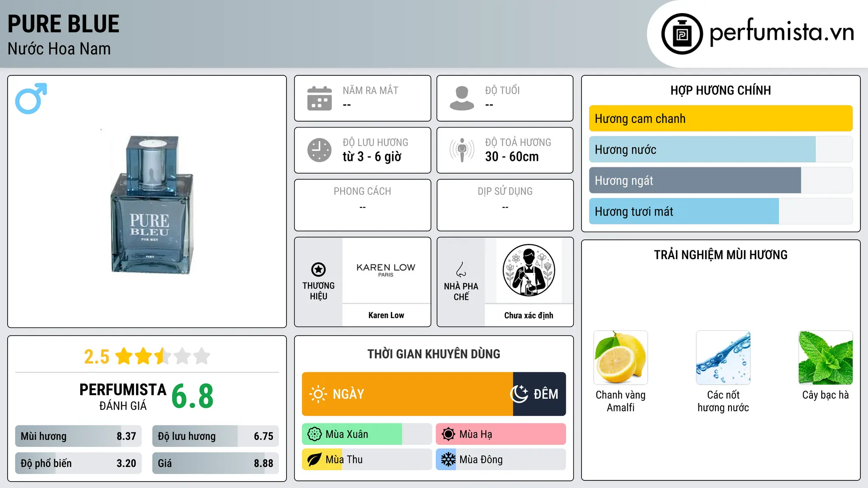The height and width of the screenshot is (488, 868).
Task: Click the Mùi hương 8.37 score bar
Action: (78, 436)
